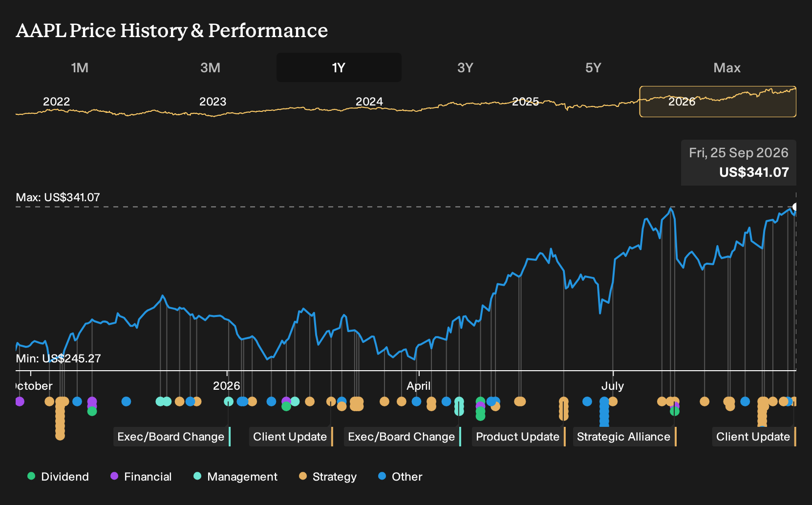Toggle the Dividend legend filter
The image size is (812, 505).
click(58, 477)
